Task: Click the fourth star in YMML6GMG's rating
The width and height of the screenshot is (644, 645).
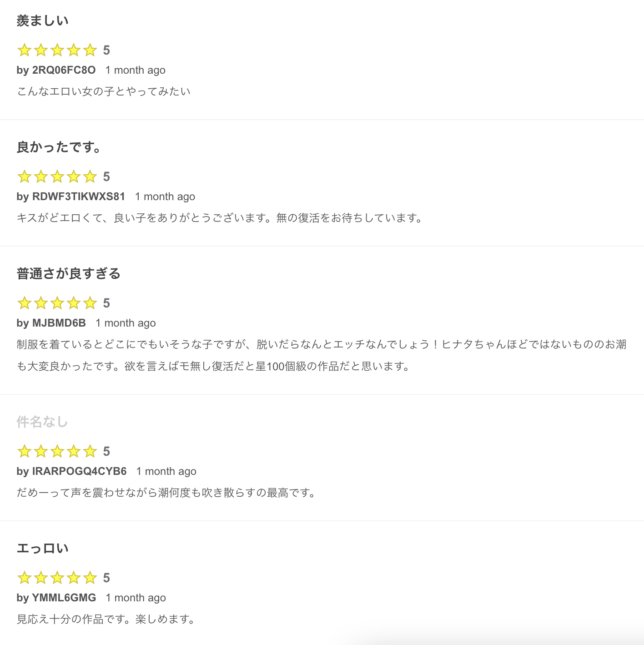Action: pyautogui.click(x=74, y=578)
